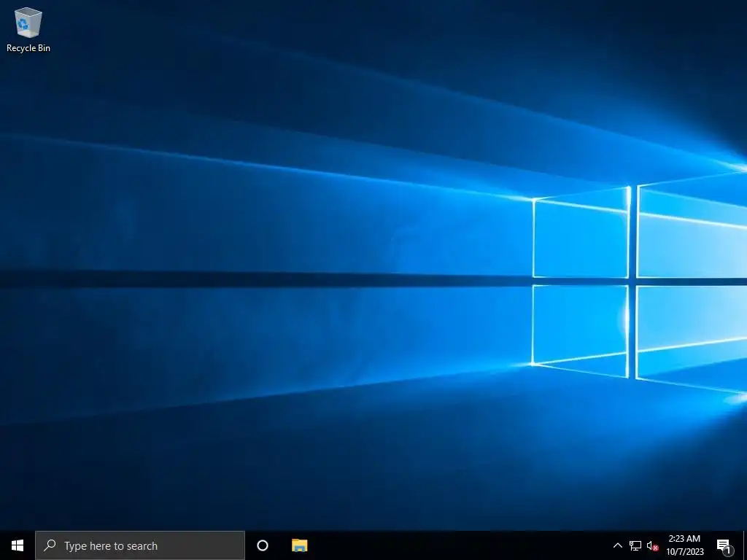The height and width of the screenshot is (560, 747).
Task: Launch File Explorer from the taskbar
Action: click(300, 545)
